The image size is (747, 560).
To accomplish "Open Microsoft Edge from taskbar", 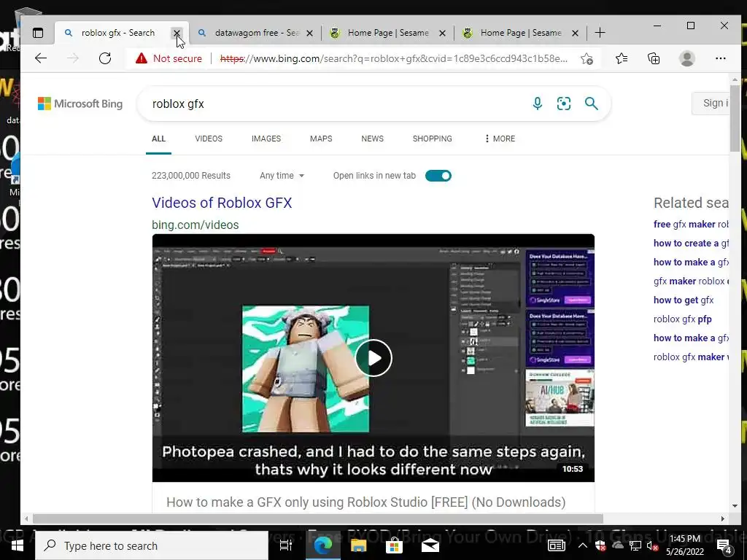I will [x=322, y=545].
